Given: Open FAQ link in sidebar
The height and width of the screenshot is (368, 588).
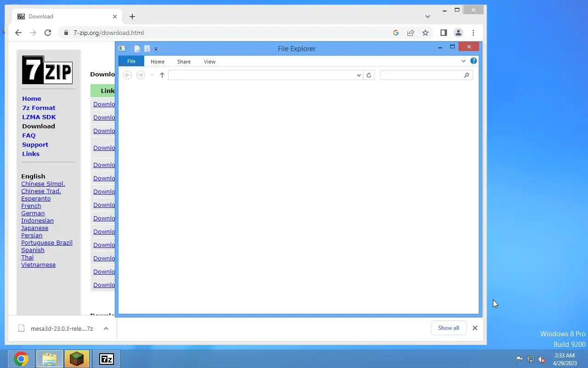Looking at the screenshot, I should tap(29, 135).
